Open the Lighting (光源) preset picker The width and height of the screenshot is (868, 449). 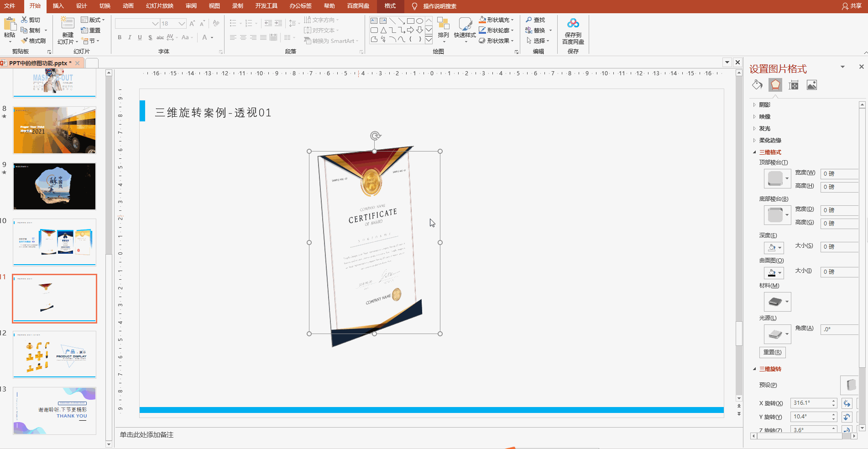[x=778, y=334]
